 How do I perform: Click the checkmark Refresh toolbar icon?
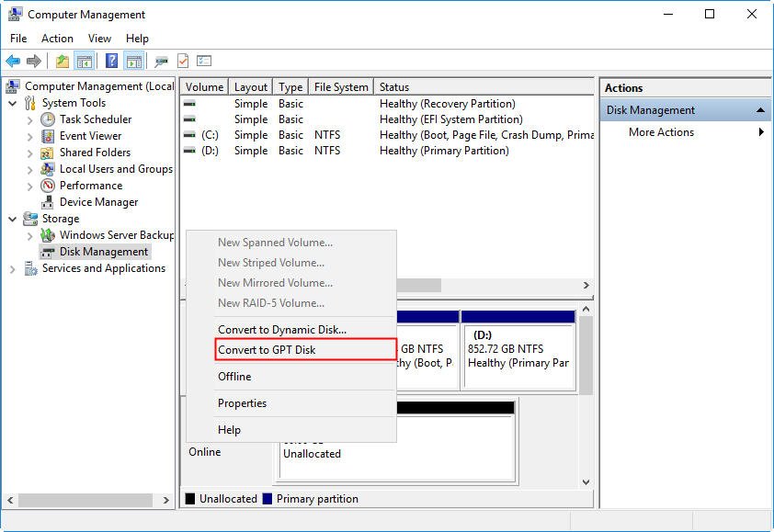pos(183,61)
